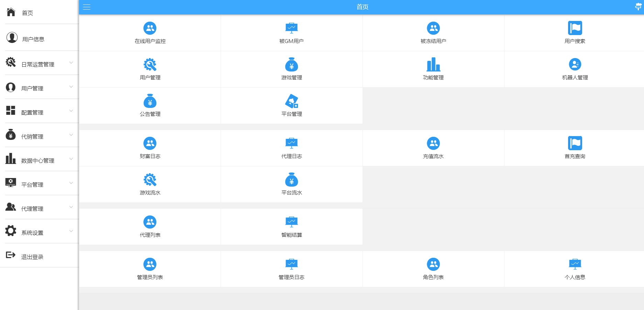This screenshot has width=644, height=310.
Task: Open the 被GM用户 chart icon
Action: pos(291,28)
